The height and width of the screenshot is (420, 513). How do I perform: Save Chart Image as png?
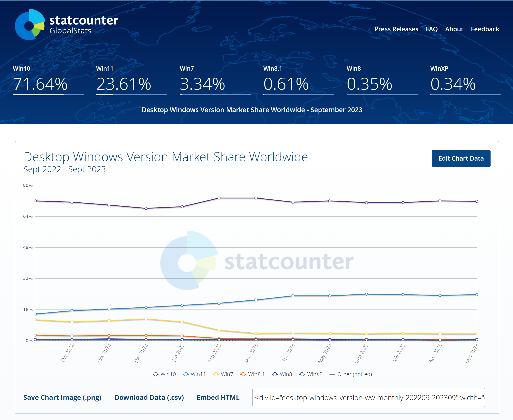(62, 397)
